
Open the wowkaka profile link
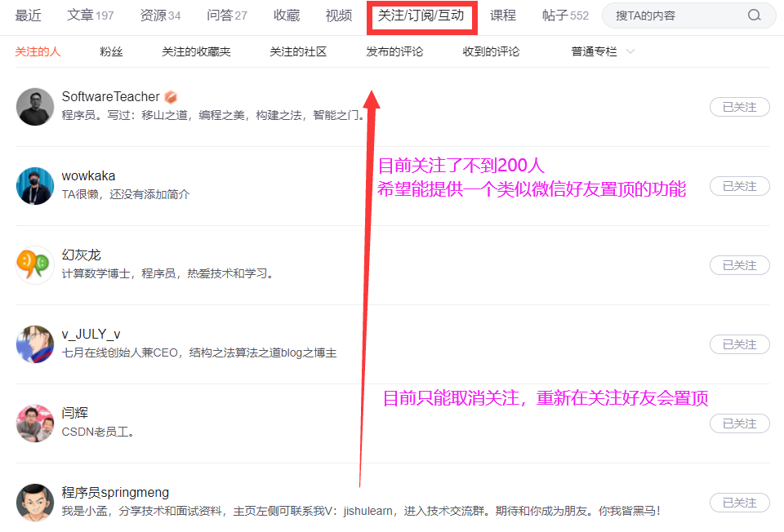pyautogui.click(x=88, y=175)
